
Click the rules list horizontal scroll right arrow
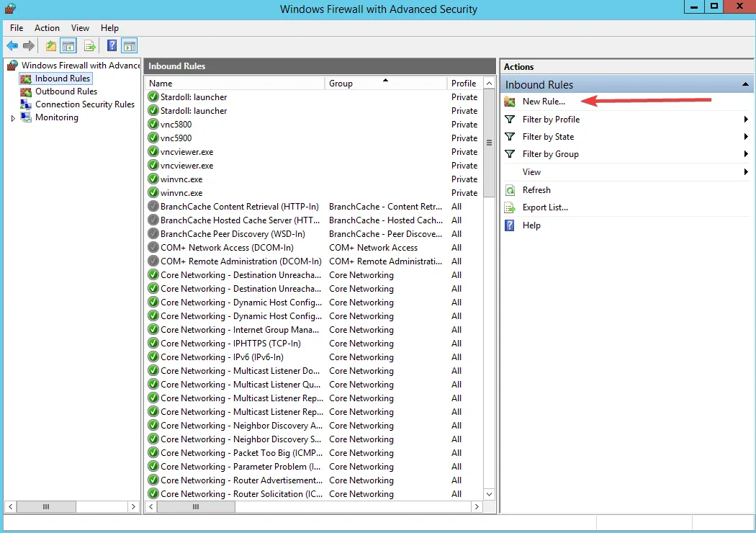tap(477, 506)
